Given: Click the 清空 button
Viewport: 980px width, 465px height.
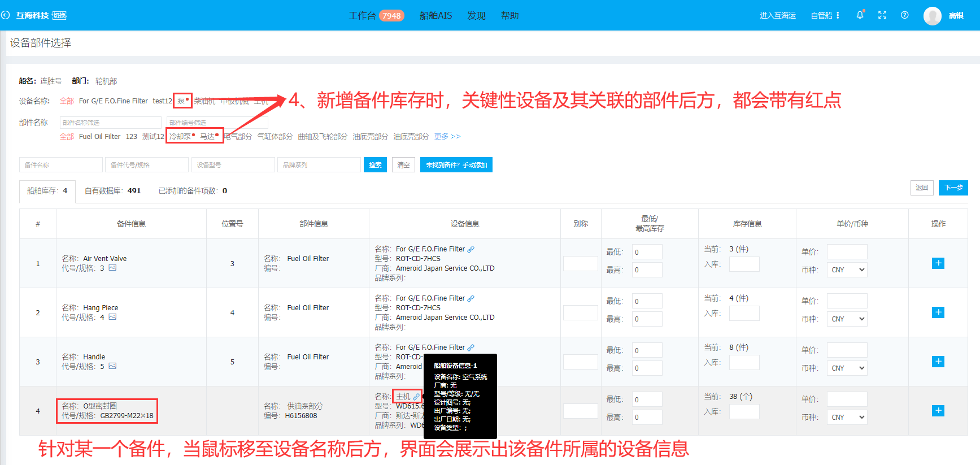Looking at the screenshot, I should 403,165.
